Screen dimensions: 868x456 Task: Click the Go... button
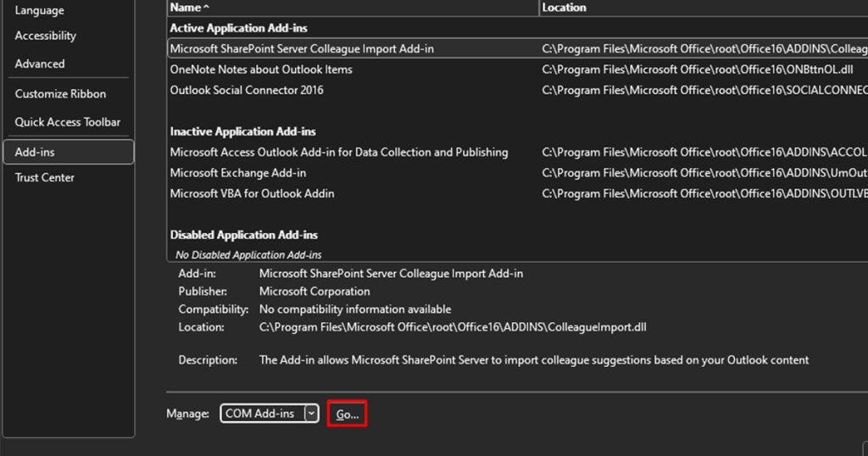point(347,414)
